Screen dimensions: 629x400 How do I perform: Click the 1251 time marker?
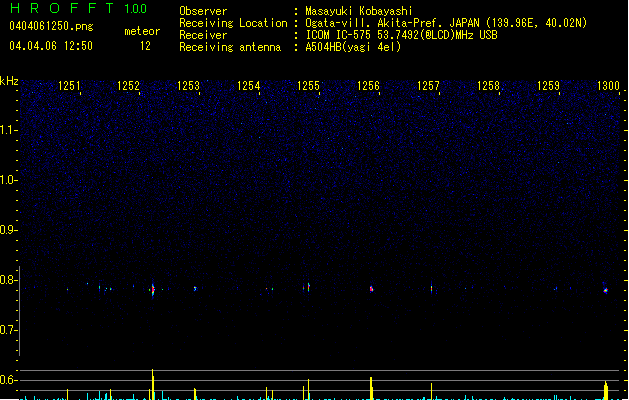(x=69, y=86)
